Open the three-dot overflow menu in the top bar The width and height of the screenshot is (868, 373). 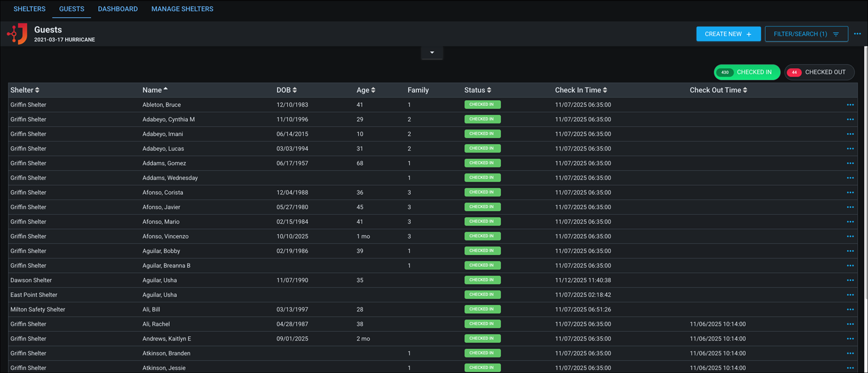tap(857, 34)
